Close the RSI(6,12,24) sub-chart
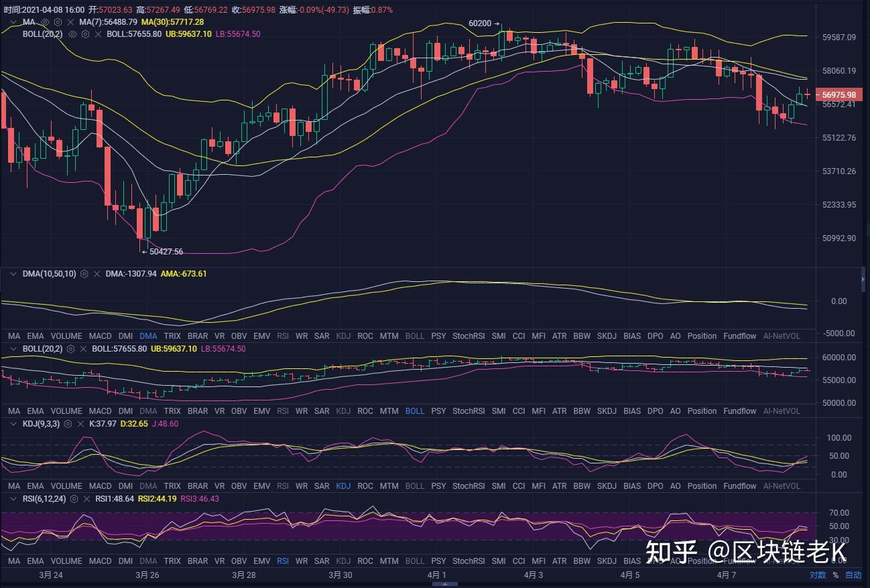This screenshot has height=588, width=870. [x=86, y=499]
